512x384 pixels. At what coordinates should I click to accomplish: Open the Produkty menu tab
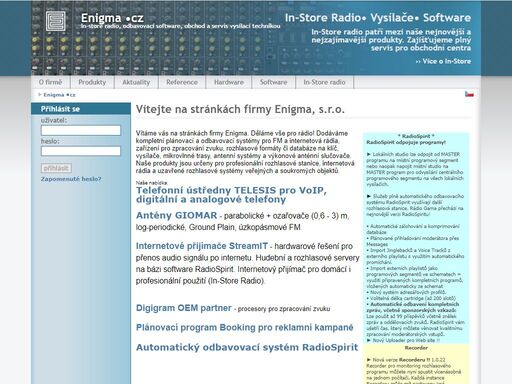coord(92,82)
